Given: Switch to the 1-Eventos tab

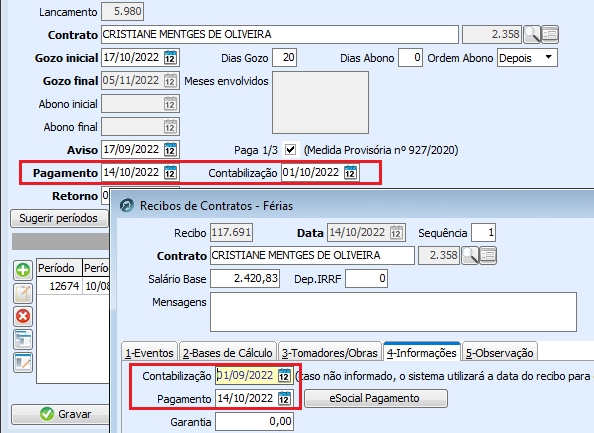Looking at the screenshot, I should 149,353.
